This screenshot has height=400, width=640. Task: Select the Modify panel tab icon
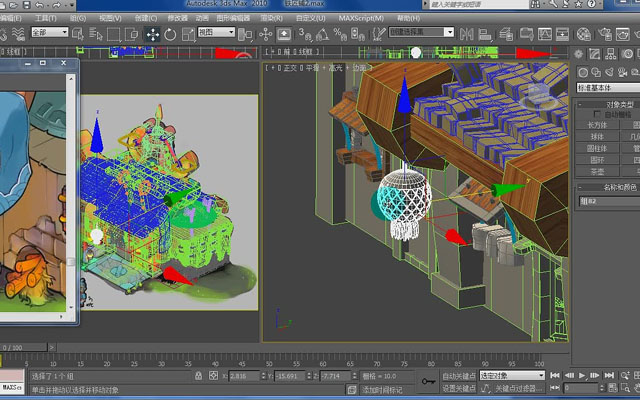coord(595,54)
